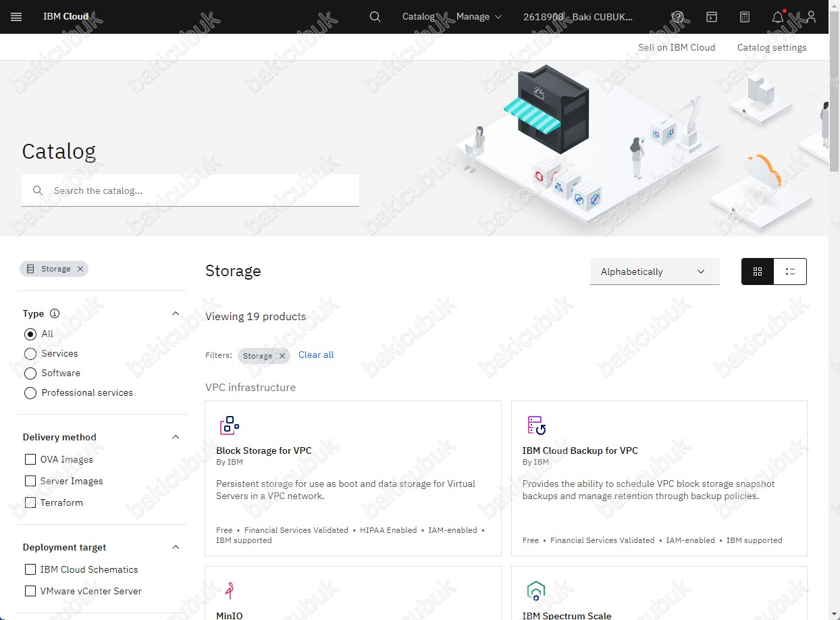840x620 pixels.
Task: Switch to grid tile view
Action: pos(758,272)
